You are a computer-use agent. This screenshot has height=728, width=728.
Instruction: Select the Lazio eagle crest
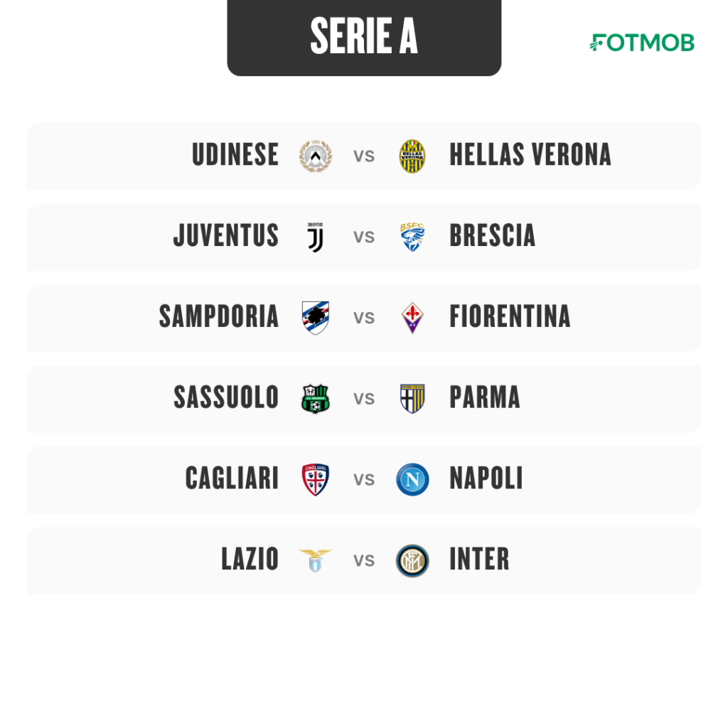click(x=316, y=560)
